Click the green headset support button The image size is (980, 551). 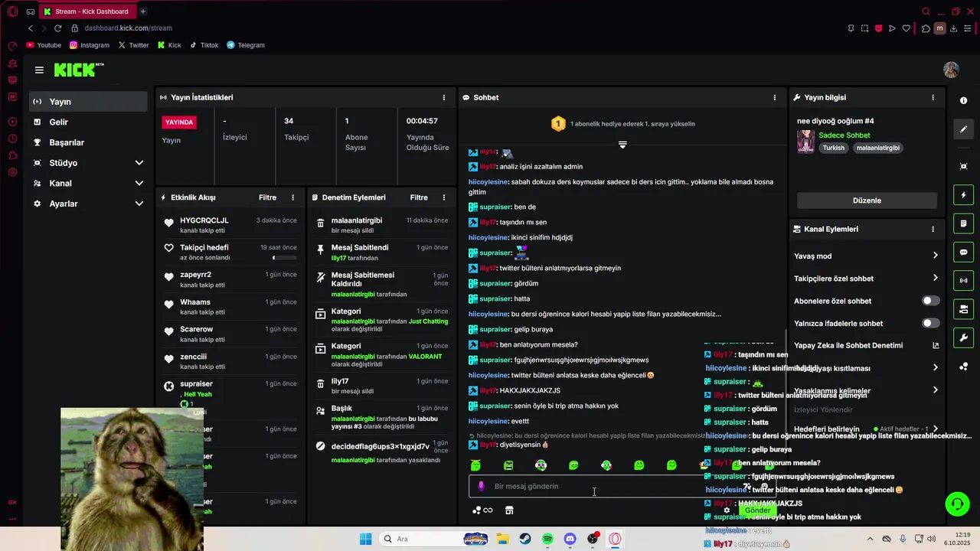click(957, 504)
